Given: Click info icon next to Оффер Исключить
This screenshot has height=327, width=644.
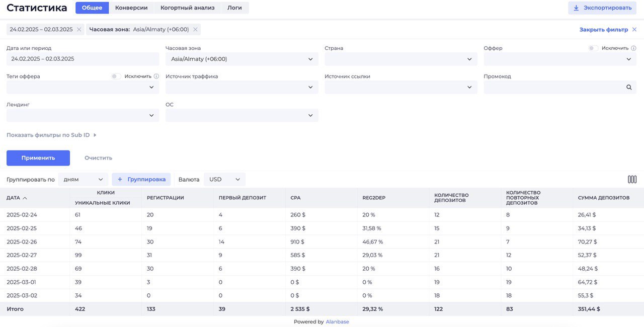Looking at the screenshot, I should (633, 48).
